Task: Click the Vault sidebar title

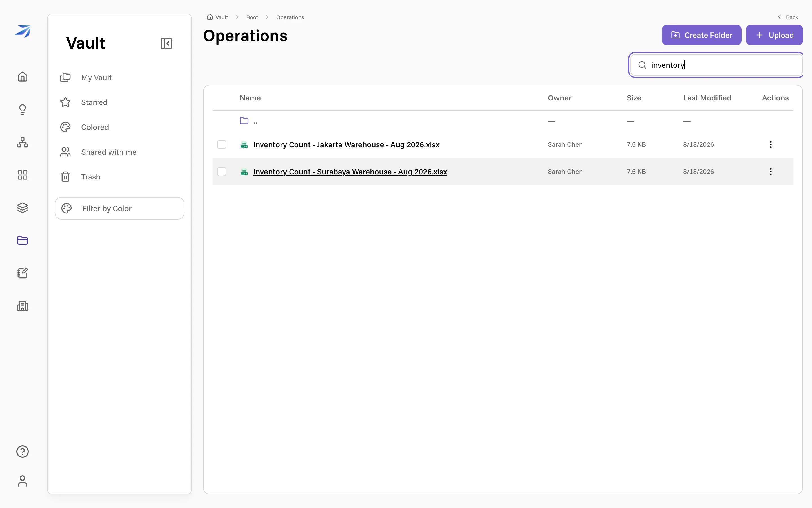Action: coord(85,43)
